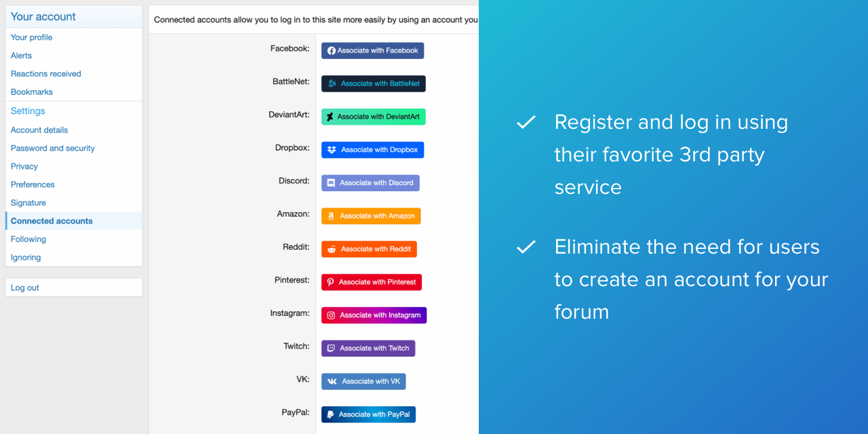Image resolution: width=868 pixels, height=434 pixels.
Task: View Bookmarks in account menu
Action: [31, 92]
